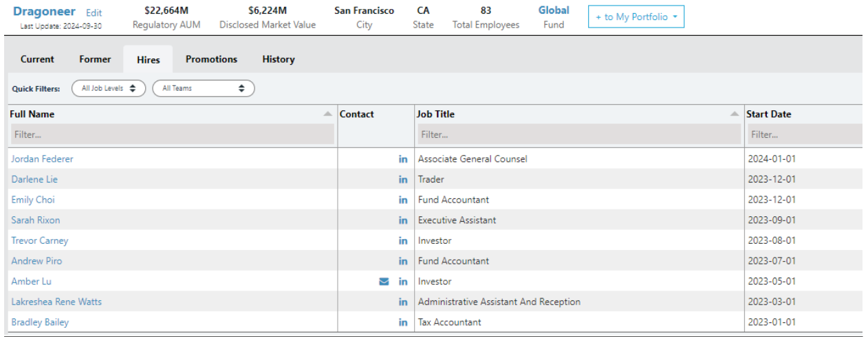Open the All Teams dropdown
This screenshot has height=343, width=868.
click(x=204, y=88)
